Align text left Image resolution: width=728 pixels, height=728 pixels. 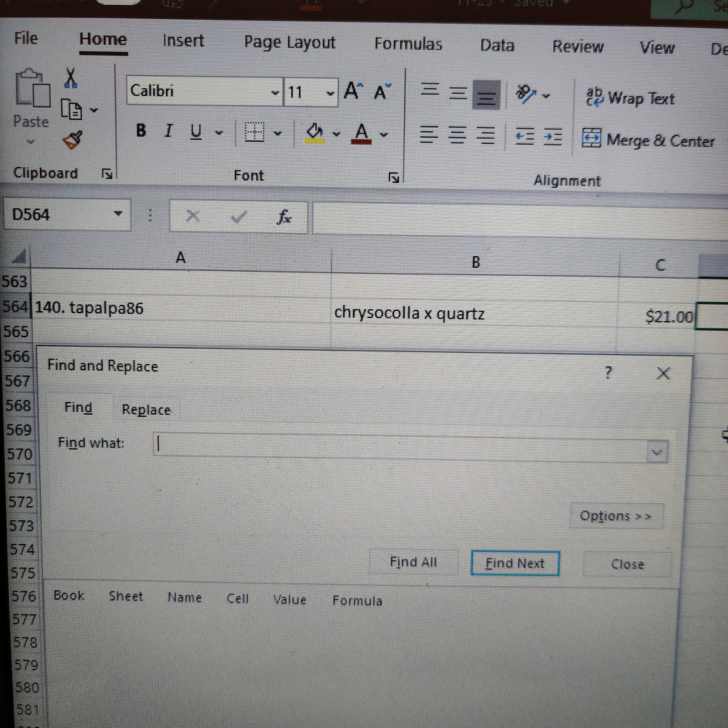[429, 135]
